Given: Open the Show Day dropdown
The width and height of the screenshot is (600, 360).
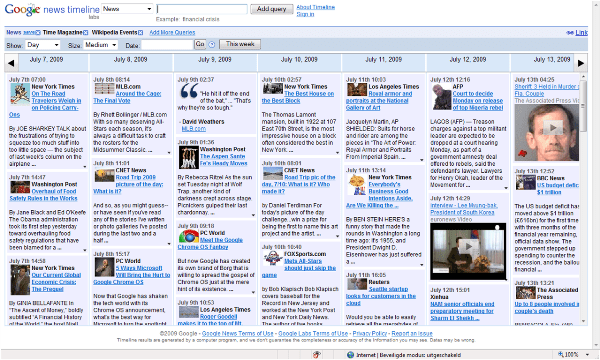Looking at the screenshot, I should (43, 45).
